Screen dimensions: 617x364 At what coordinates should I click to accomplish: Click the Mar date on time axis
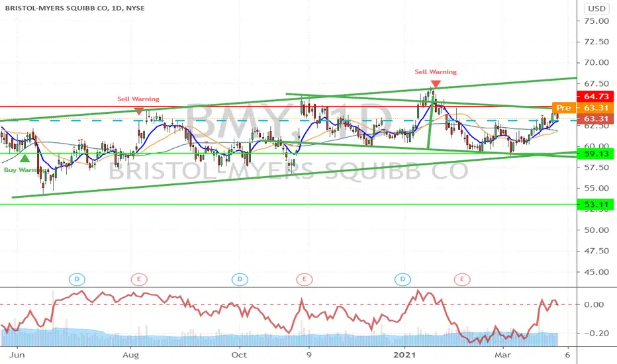[503, 355]
